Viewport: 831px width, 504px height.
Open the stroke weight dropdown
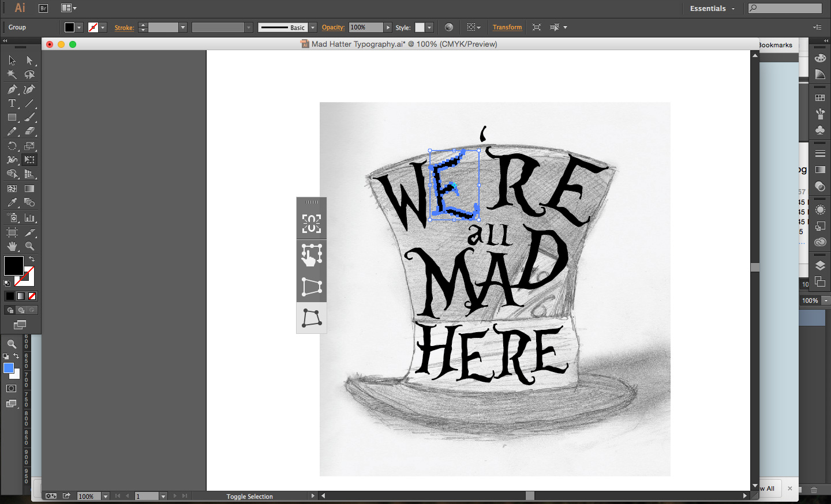point(183,27)
